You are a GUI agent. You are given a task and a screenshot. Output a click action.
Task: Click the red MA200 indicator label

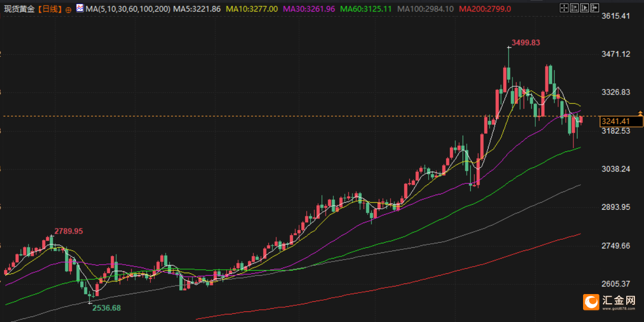tap(485, 9)
